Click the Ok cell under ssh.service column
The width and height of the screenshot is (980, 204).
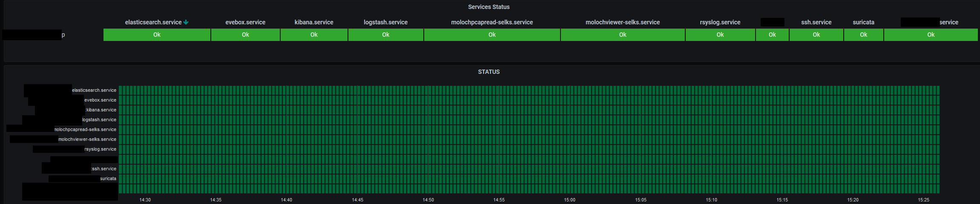[x=816, y=35]
